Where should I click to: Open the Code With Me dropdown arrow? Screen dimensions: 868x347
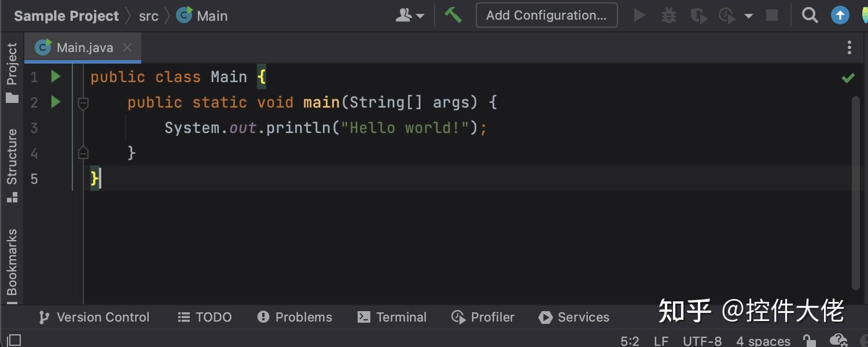click(421, 16)
